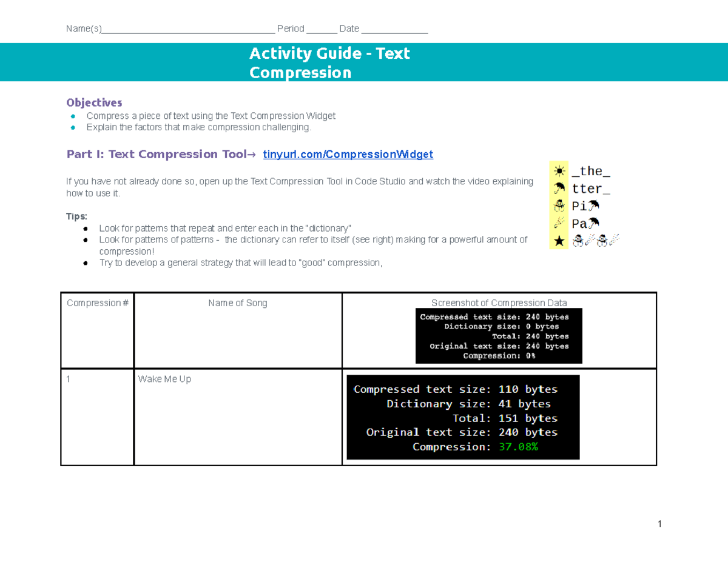Click the black star symbol
The height and width of the screenshot is (562, 728).
click(559, 241)
